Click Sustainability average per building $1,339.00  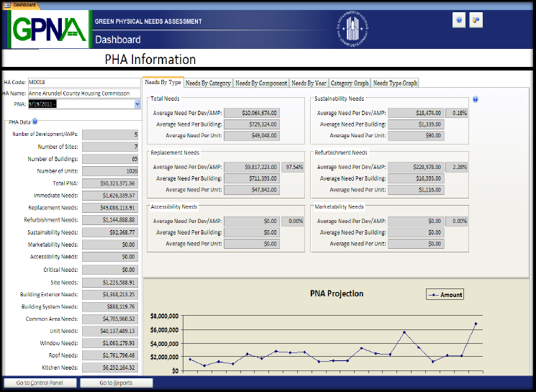pos(417,124)
